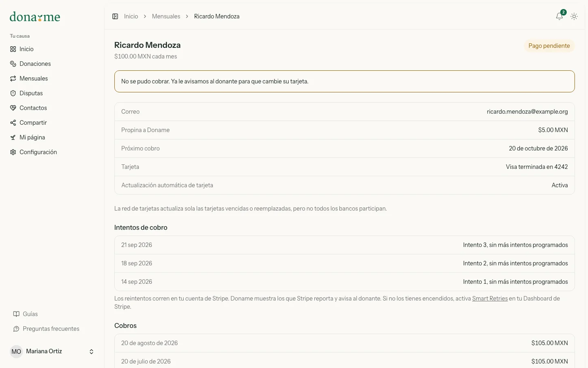
Task: Click the Donaciones coins icon
Action: [13, 64]
